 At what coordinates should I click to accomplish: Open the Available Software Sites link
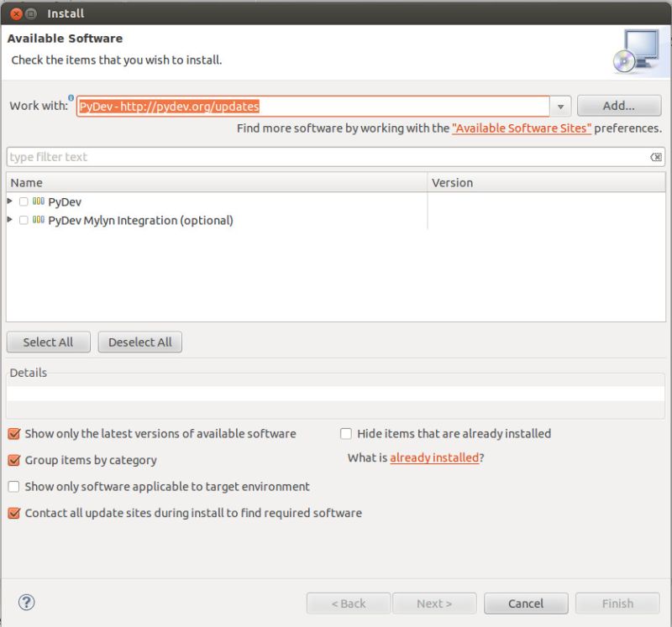522,128
